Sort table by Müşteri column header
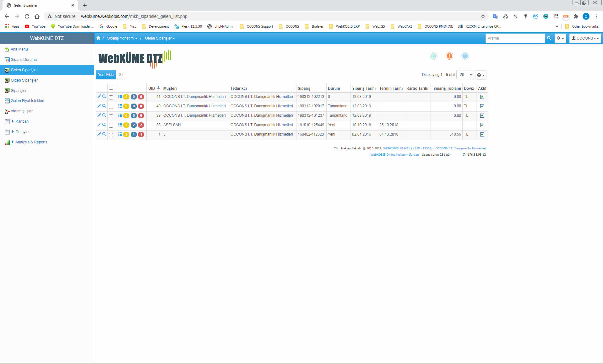603x364 pixels. 170,88
